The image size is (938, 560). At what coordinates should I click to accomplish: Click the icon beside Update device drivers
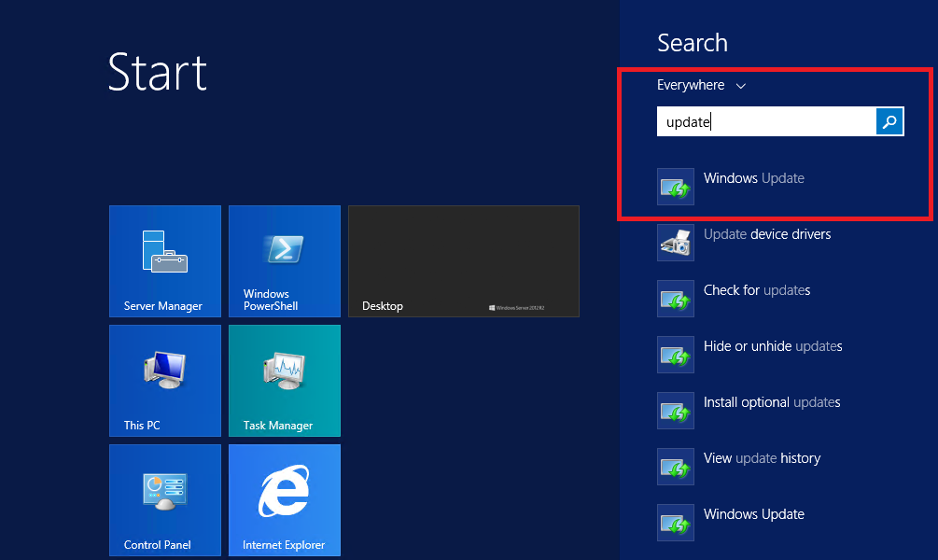[676, 243]
